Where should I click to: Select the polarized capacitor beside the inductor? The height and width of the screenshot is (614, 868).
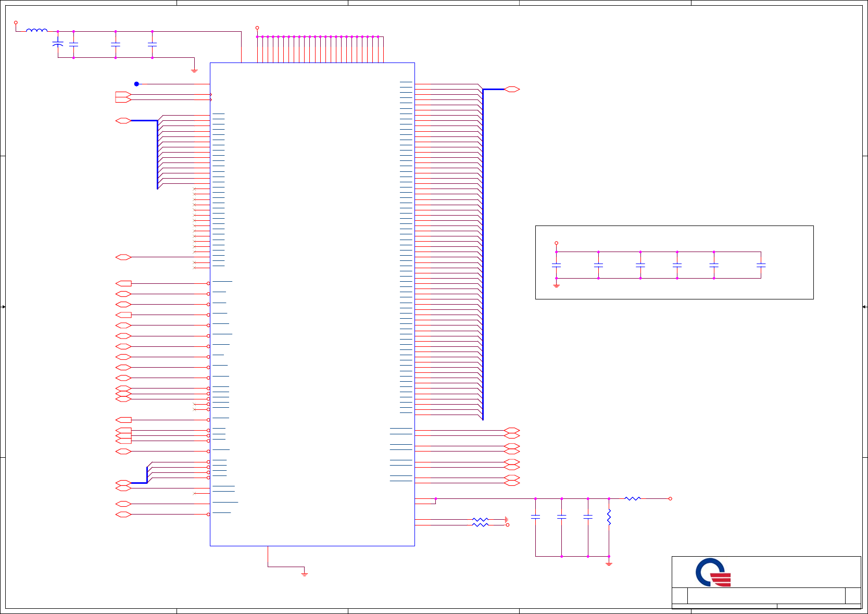[x=58, y=44]
